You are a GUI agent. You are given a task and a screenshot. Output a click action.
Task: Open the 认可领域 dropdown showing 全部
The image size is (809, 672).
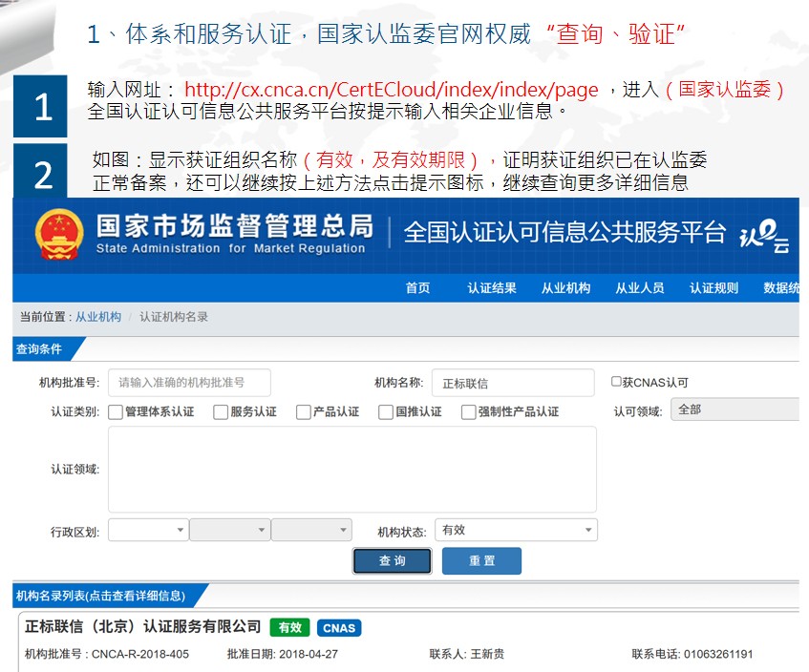(x=735, y=409)
